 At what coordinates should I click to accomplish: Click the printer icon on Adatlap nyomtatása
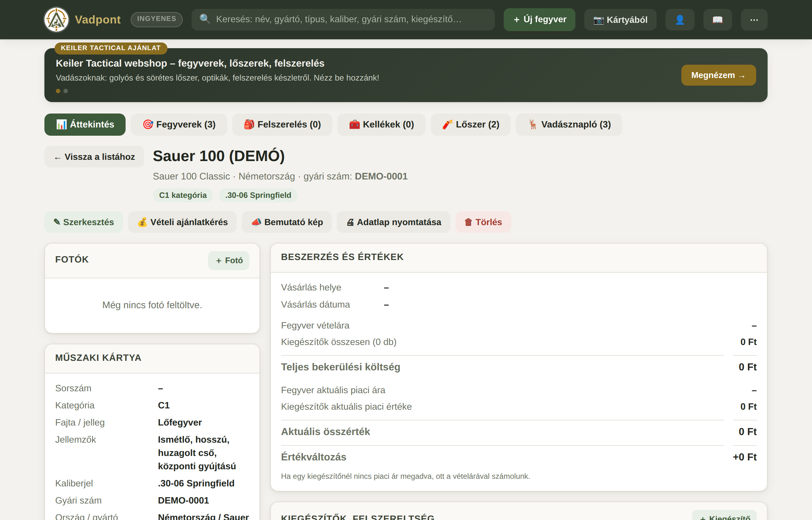[x=350, y=222]
